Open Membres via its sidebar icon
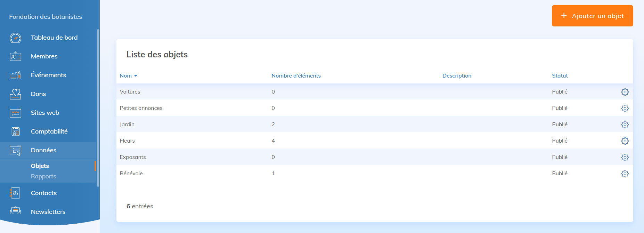The height and width of the screenshot is (233, 644). coord(15,56)
